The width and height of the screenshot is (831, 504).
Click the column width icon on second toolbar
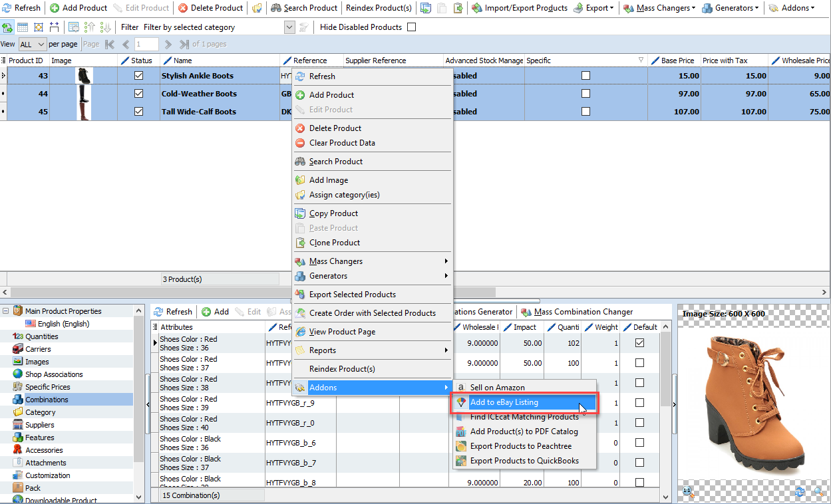pos(54,27)
